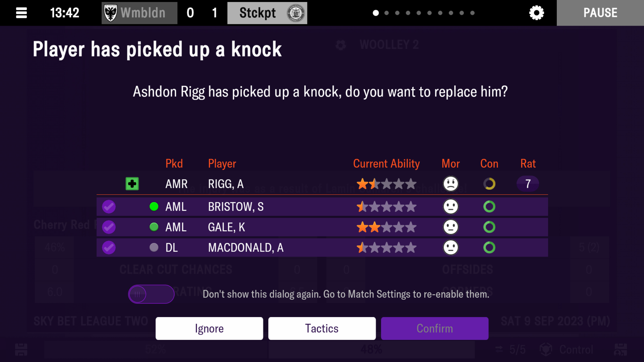Click the hamburger menu icon
This screenshot has width=644, height=362.
tap(20, 13)
